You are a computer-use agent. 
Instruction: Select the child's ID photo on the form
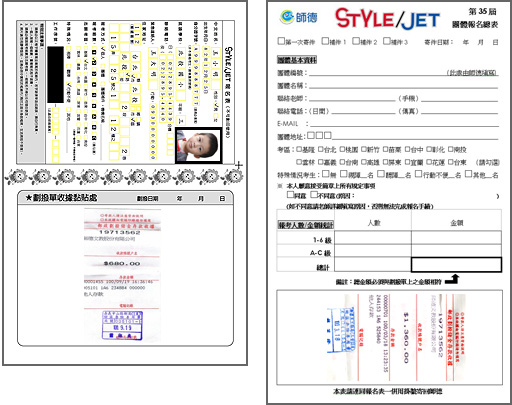point(198,145)
